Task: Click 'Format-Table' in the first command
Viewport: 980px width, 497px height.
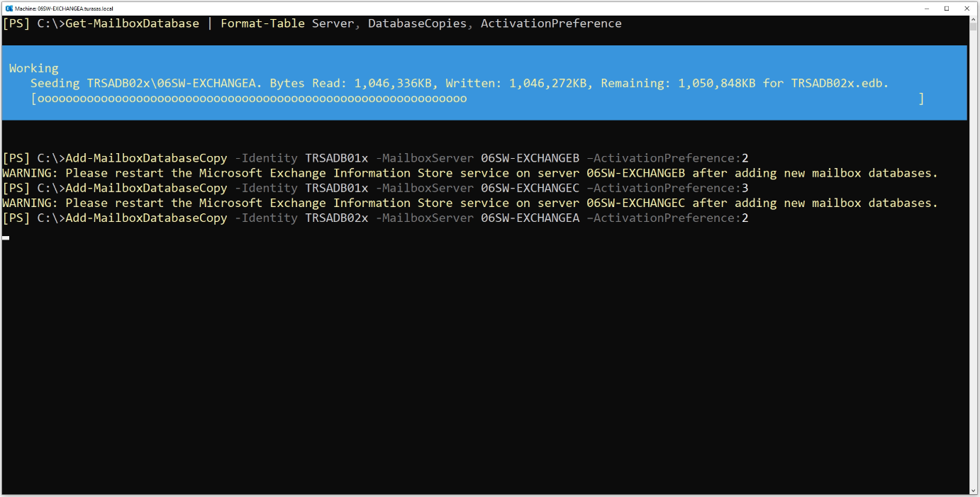Action: [x=262, y=23]
